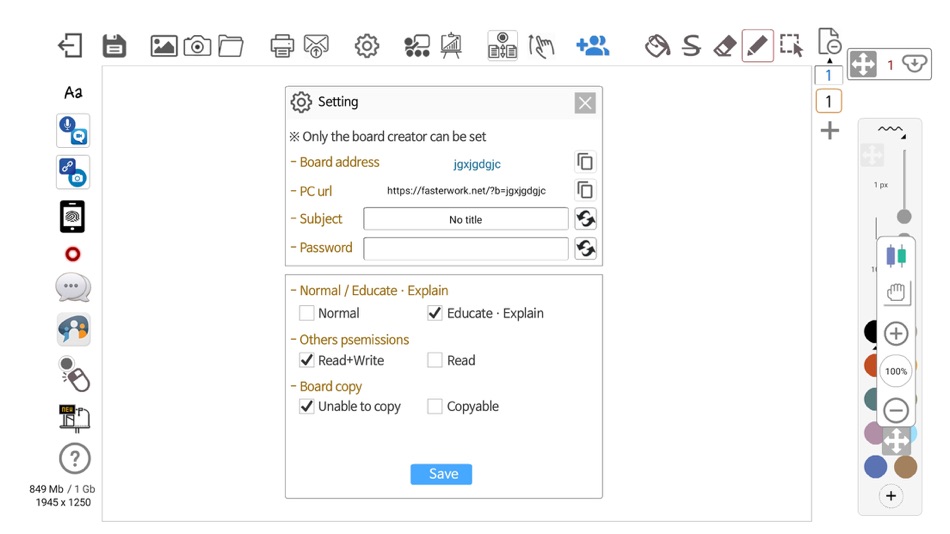Adjust the pen thickness slider handle
950x534 pixels.
tap(904, 216)
